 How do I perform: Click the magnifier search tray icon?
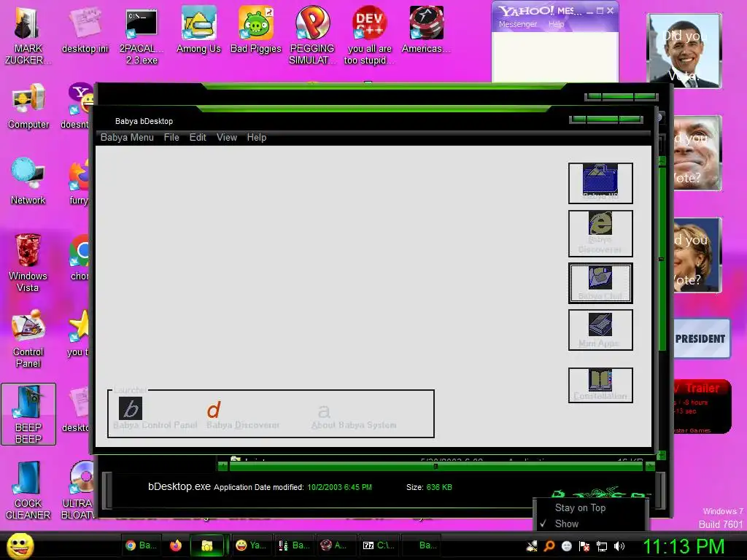click(x=549, y=546)
